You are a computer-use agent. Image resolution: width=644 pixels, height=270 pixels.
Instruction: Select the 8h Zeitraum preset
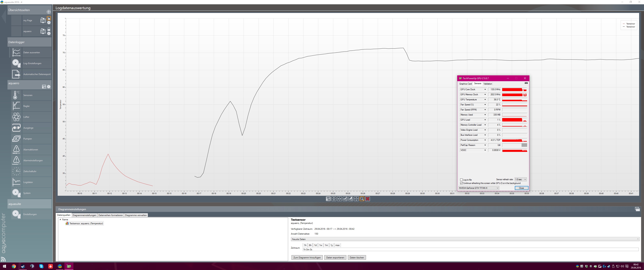pos(310,245)
